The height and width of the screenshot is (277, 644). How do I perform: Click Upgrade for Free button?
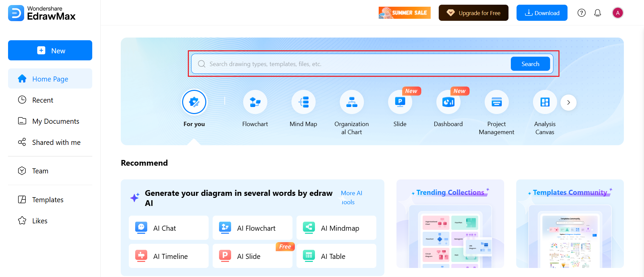pos(474,13)
